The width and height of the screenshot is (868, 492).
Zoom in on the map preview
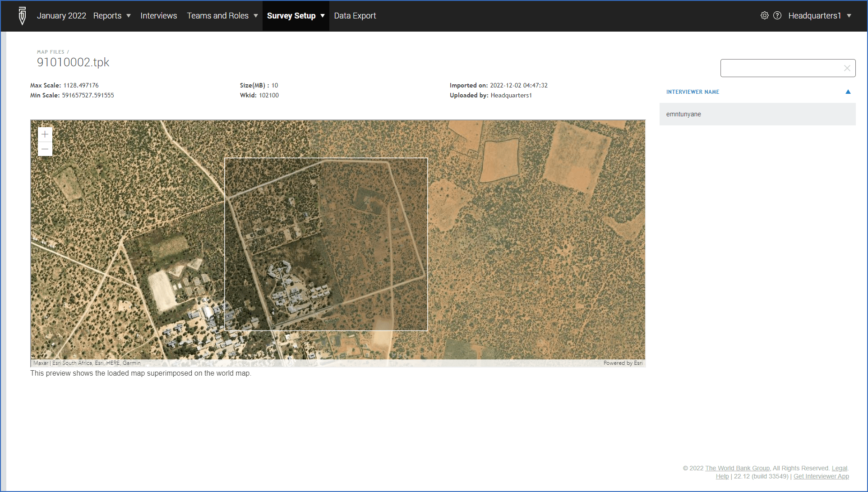point(45,134)
